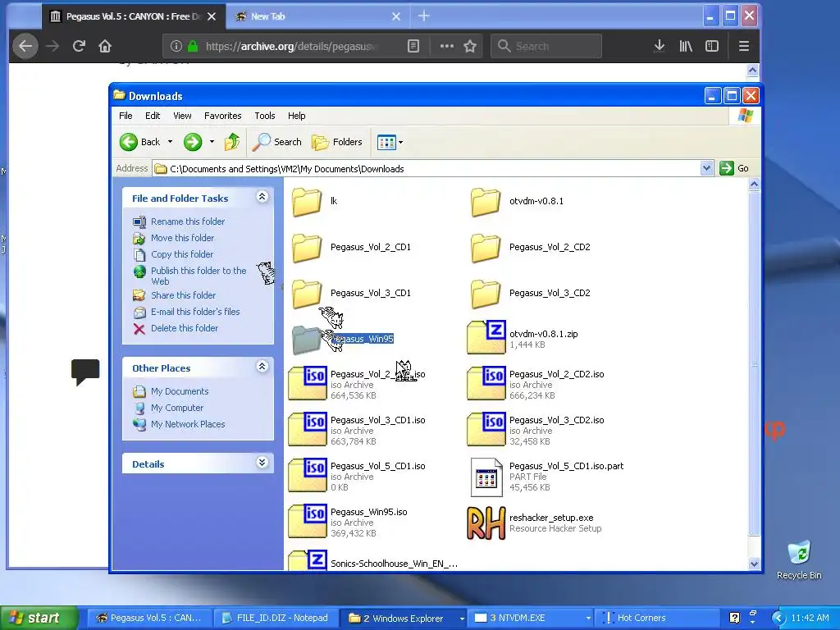Click the green Forward arrow button
The height and width of the screenshot is (630, 840).
pyautogui.click(x=193, y=142)
